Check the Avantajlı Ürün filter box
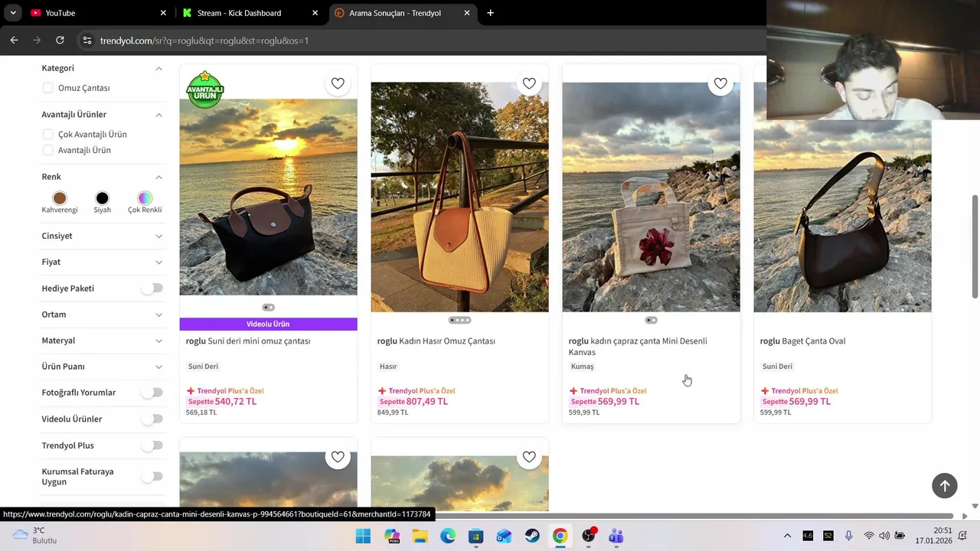The width and height of the screenshot is (980, 551). tap(47, 150)
